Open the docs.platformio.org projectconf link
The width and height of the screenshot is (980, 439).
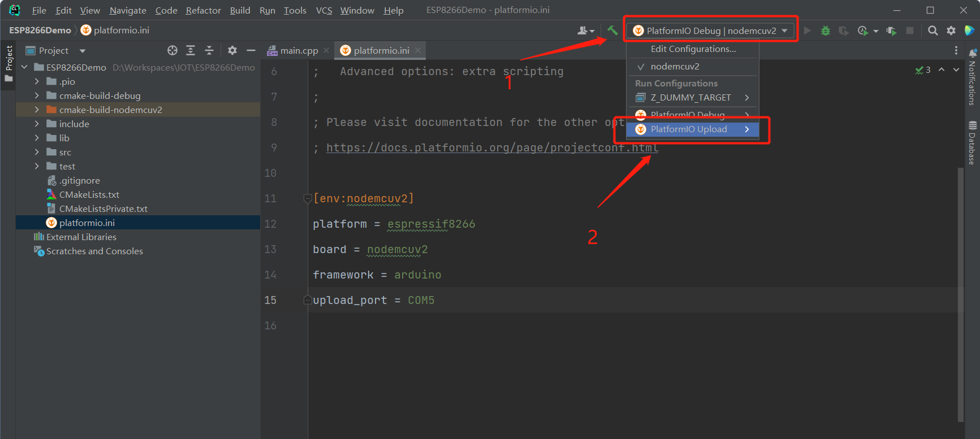pyautogui.click(x=492, y=147)
